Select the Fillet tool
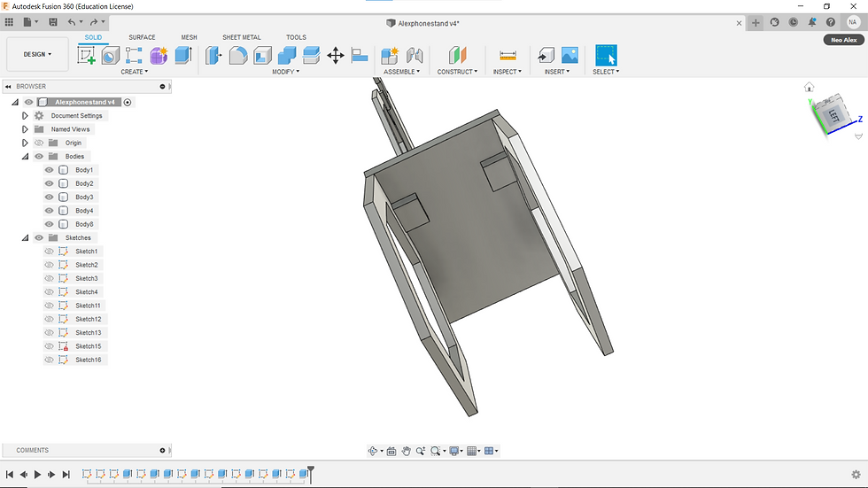The image size is (868, 488). tap(238, 55)
